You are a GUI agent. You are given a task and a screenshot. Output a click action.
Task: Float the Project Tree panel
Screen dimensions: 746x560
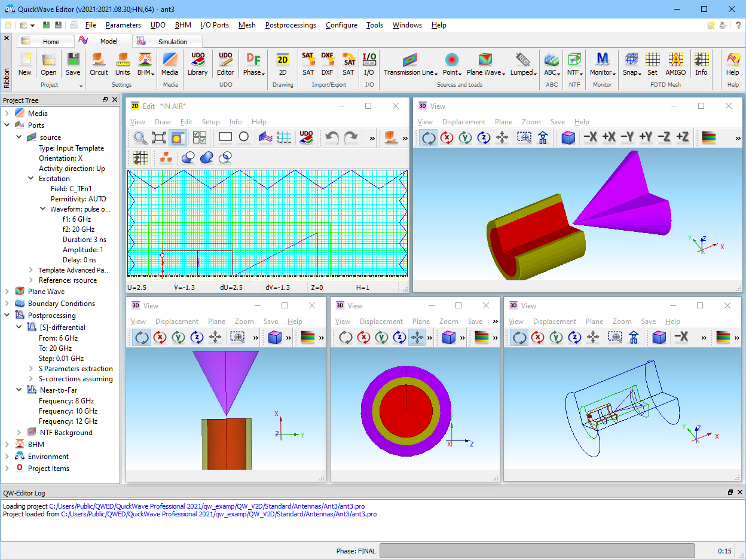coord(105,100)
